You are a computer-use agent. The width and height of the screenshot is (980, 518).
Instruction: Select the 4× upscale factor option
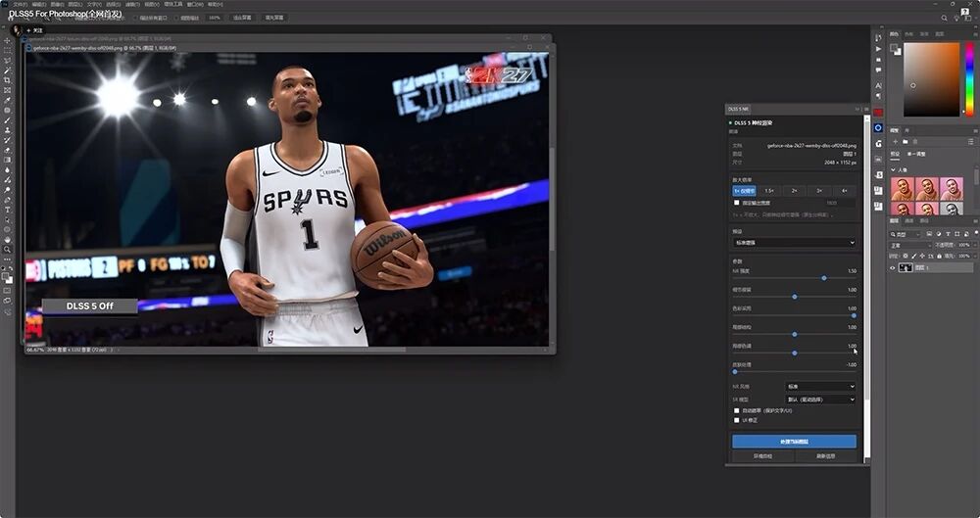pos(845,191)
